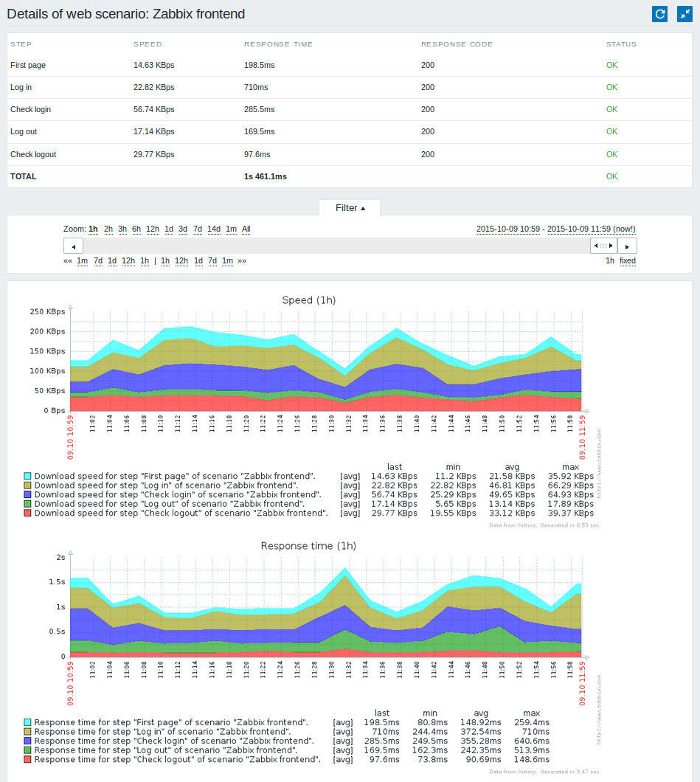Click the OK status in TOTAL row
Image resolution: width=700 pixels, height=782 pixels.
coord(611,176)
